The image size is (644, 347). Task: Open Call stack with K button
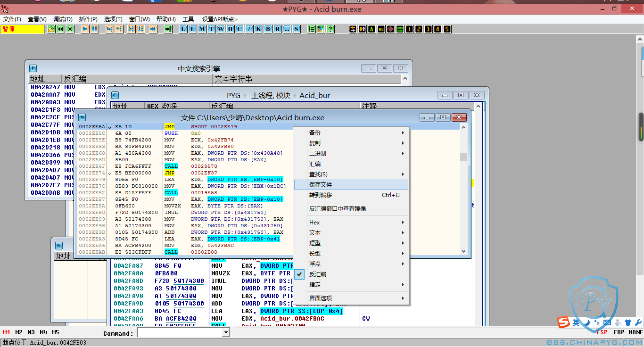pos(258,29)
